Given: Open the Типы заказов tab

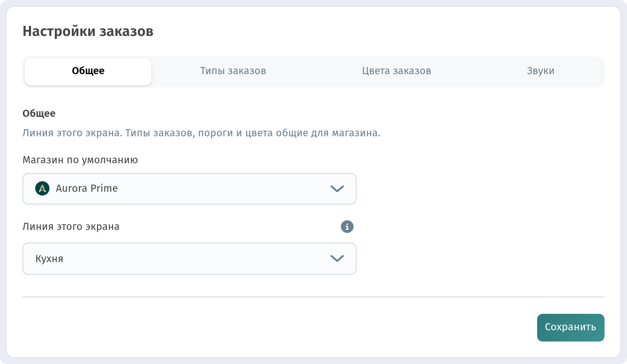Looking at the screenshot, I should tap(233, 71).
